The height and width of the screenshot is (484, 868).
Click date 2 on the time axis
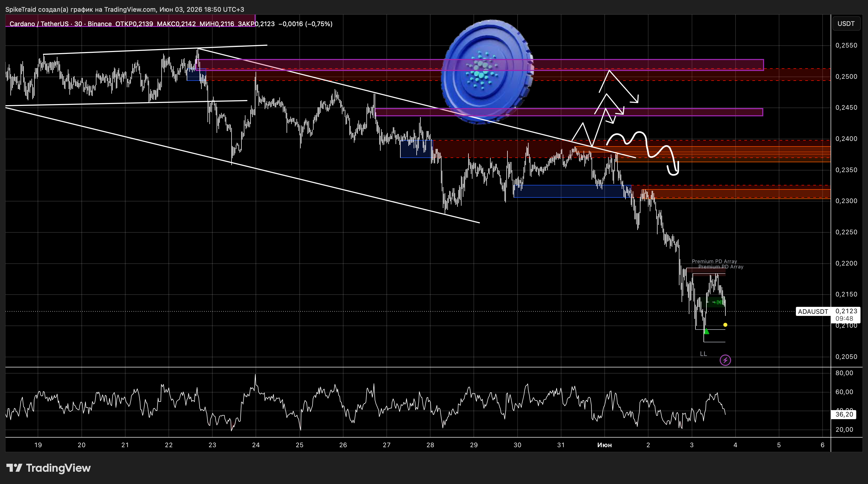[x=648, y=445]
